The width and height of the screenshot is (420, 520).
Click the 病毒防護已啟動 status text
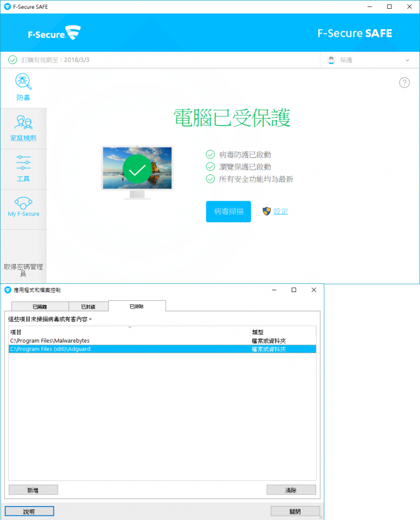point(245,154)
